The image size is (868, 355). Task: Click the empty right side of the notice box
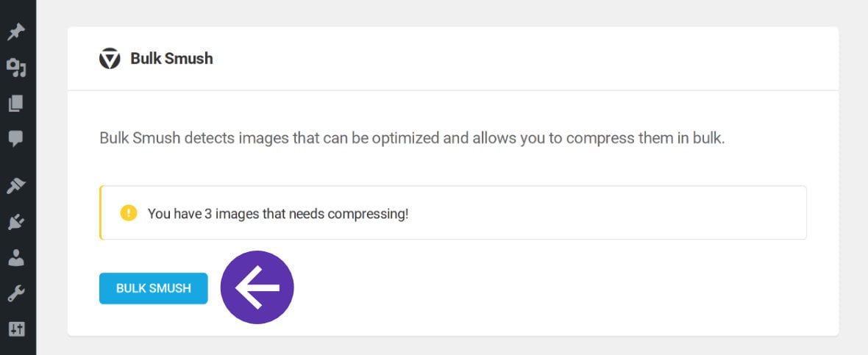(609, 213)
